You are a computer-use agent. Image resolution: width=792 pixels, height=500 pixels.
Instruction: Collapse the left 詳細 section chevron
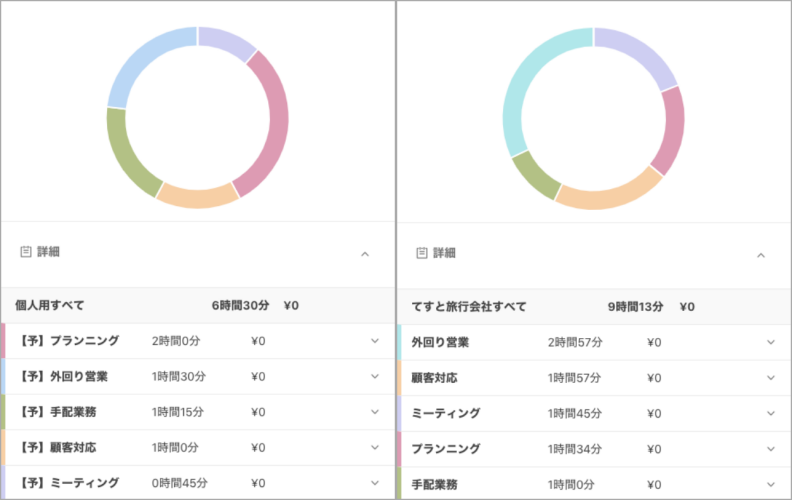(x=365, y=254)
